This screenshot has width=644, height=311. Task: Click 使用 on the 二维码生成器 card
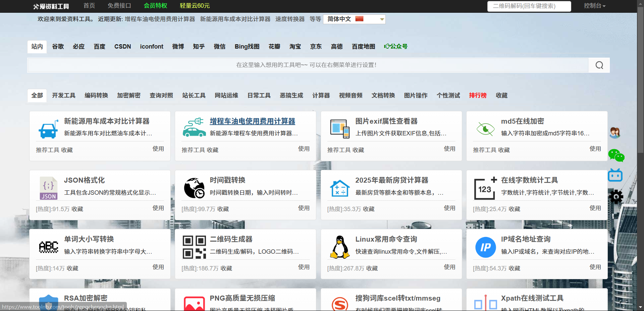click(x=304, y=267)
